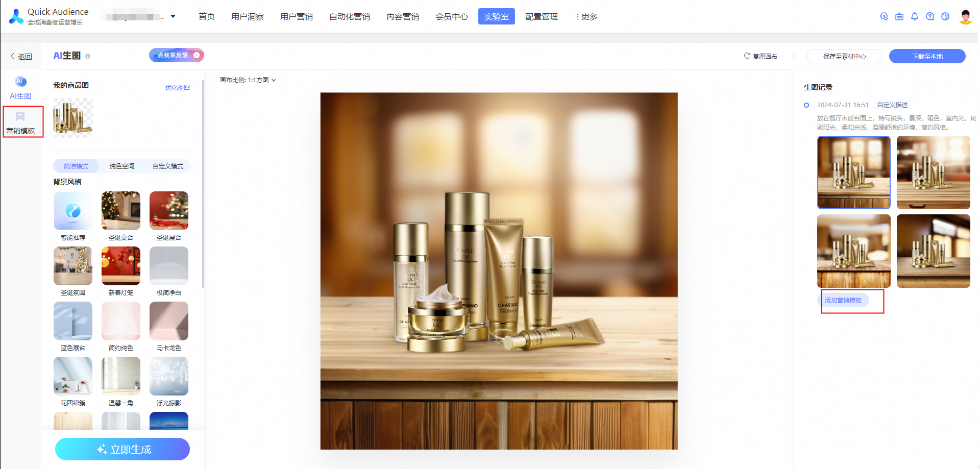Select the 实验室 navigation tab

point(497,17)
